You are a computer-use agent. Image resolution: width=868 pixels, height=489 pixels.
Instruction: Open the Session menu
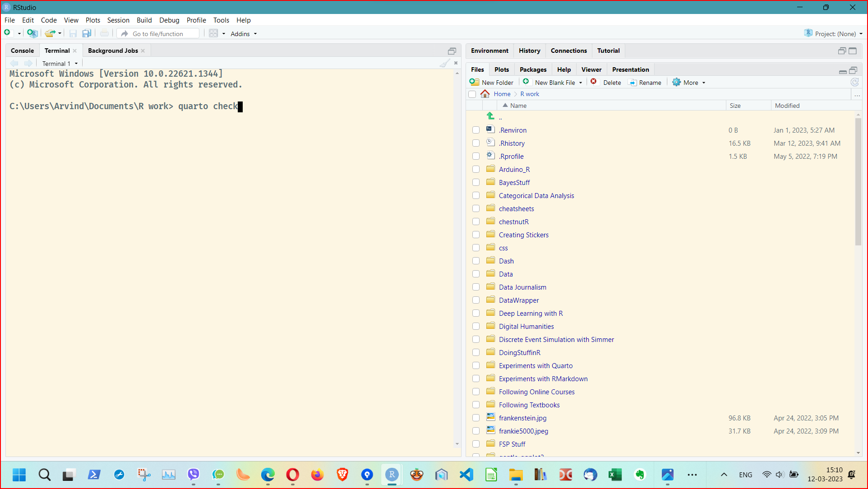click(x=118, y=20)
